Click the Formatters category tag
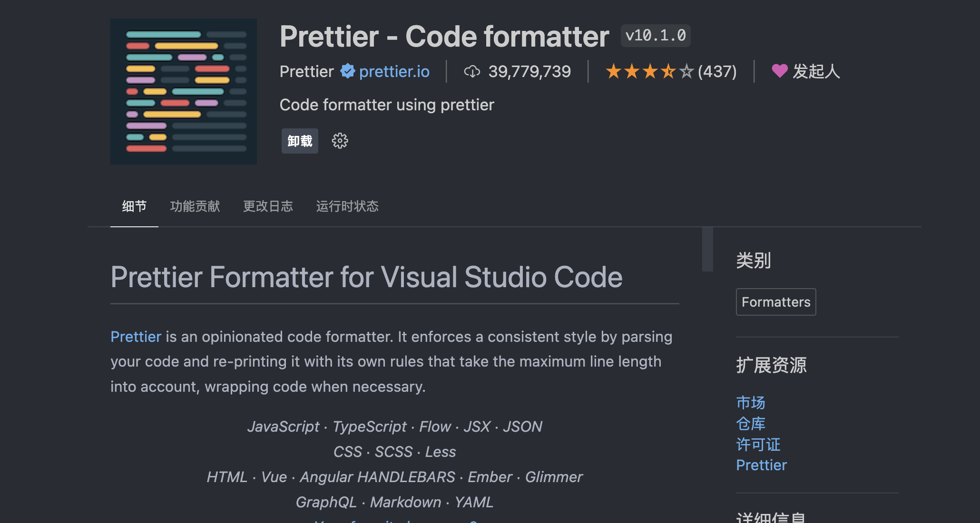 775,301
